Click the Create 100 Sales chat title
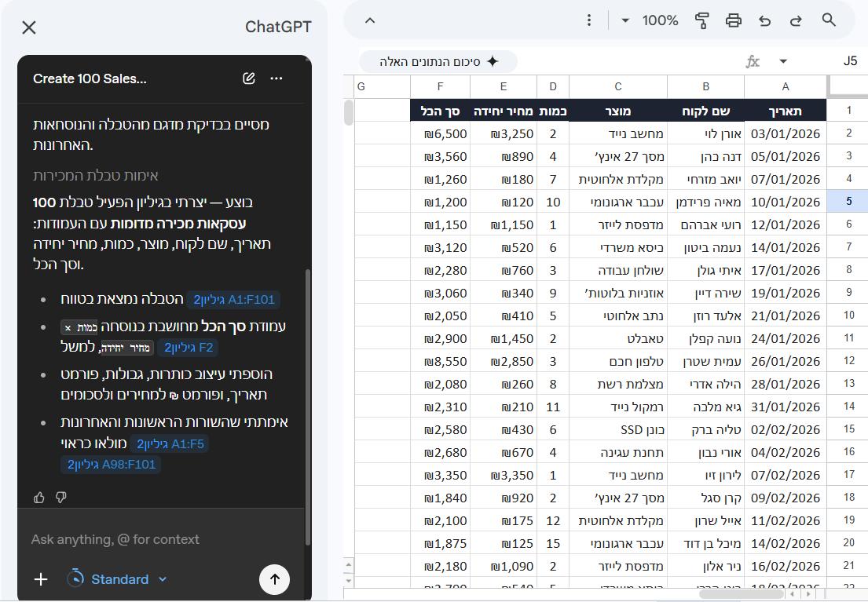Image resolution: width=868 pixels, height=602 pixels. (x=90, y=78)
